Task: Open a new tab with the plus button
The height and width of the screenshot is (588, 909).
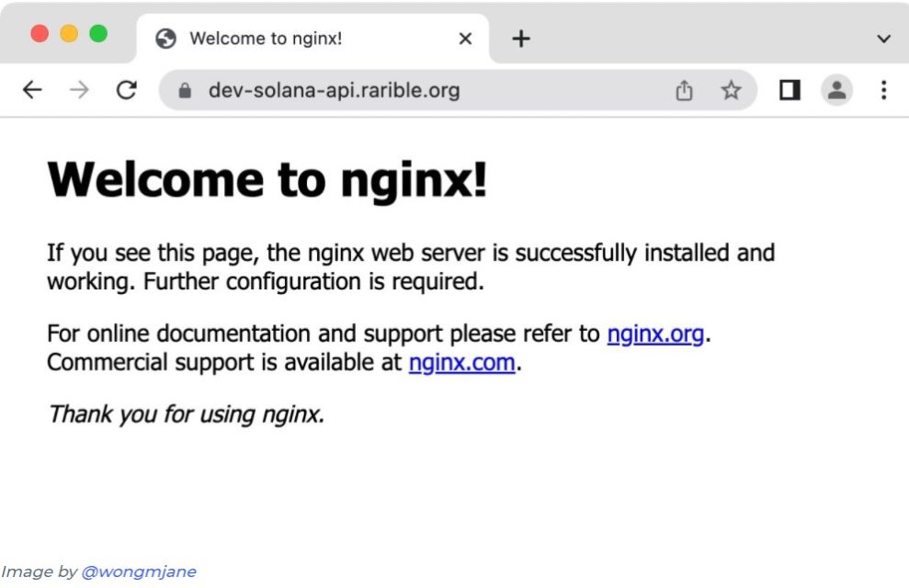Action: click(x=521, y=39)
